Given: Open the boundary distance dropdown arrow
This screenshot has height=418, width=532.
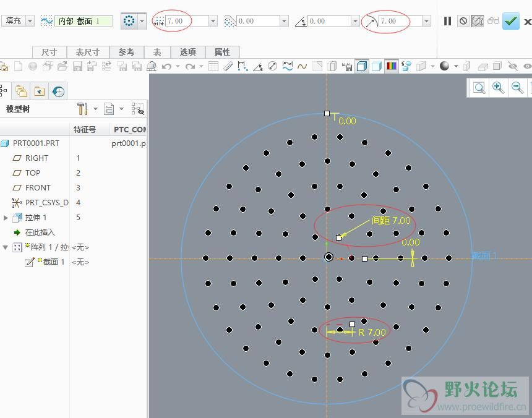Looking at the screenshot, I should pos(285,21).
